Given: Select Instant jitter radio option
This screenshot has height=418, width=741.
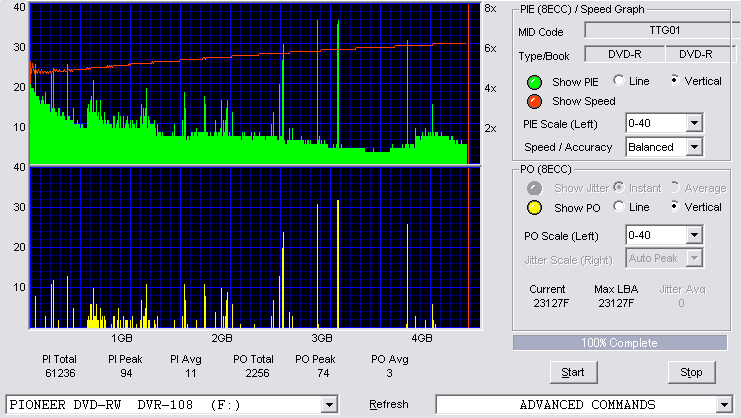Looking at the screenshot, I should [x=619, y=188].
